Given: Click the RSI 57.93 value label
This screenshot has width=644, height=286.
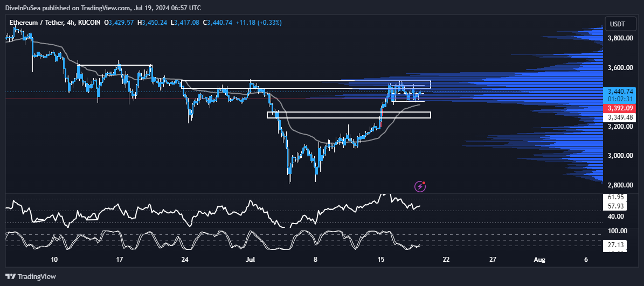Looking at the screenshot, I should [615, 206].
